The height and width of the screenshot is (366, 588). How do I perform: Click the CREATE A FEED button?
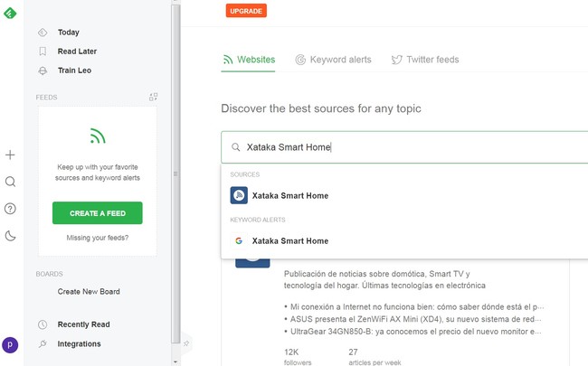pos(98,213)
